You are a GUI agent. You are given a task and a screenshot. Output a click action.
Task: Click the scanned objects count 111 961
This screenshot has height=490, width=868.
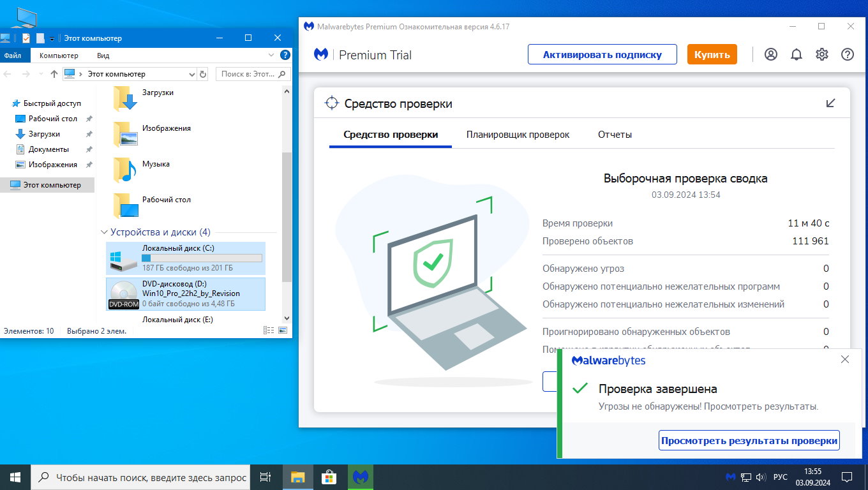pyautogui.click(x=811, y=241)
